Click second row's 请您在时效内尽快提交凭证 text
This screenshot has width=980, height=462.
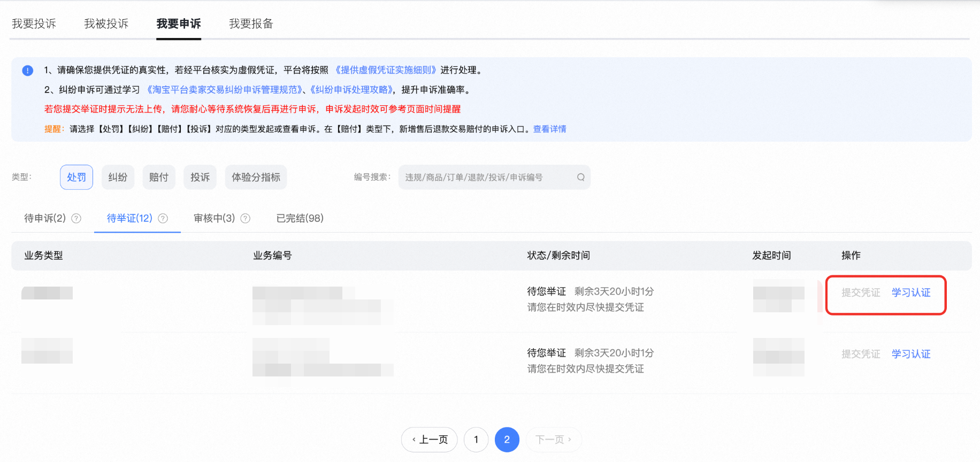point(586,369)
